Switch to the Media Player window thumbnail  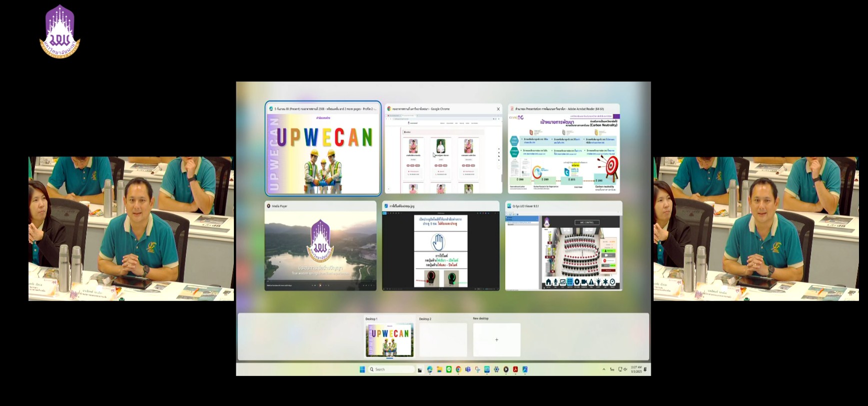[320, 245]
